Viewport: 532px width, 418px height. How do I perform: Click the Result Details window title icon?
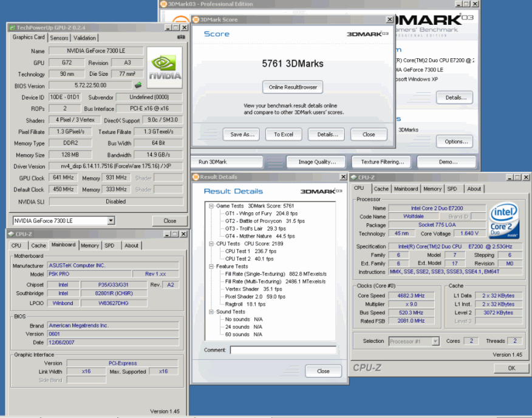pos(196,177)
